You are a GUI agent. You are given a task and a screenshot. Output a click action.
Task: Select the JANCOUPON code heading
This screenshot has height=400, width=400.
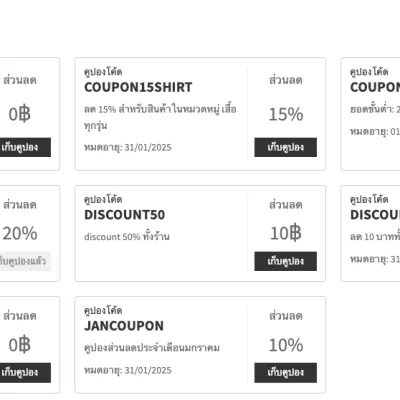pyautogui.click(x=124, y=326)
